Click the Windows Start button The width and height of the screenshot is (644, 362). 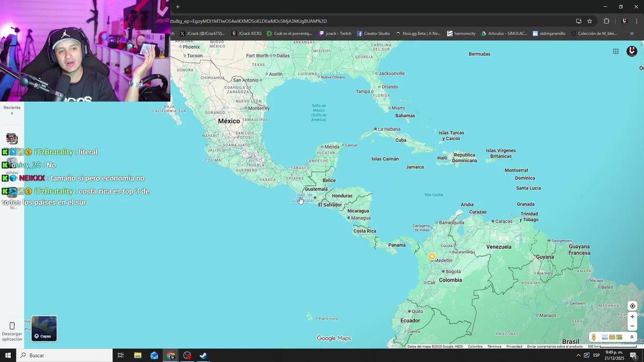click(x=8, y=355)
